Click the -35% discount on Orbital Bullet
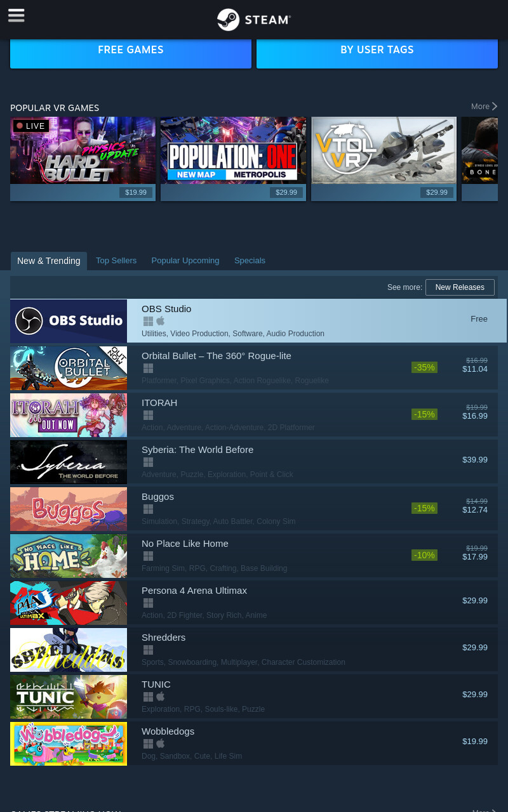The height and width of the screenshot is (812, 508). (x=424, y=367)
